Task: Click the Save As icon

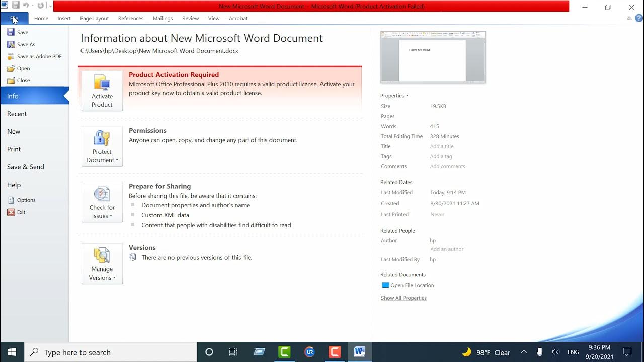Action: click(11, 44)
